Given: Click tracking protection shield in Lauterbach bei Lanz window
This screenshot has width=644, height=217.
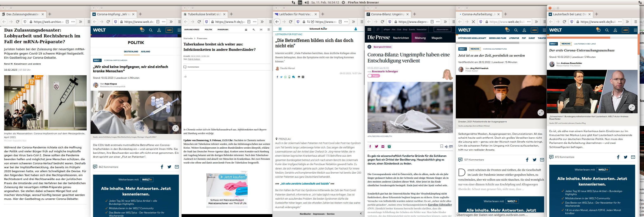Looking at the screenshot, I should tap(572, 22).
